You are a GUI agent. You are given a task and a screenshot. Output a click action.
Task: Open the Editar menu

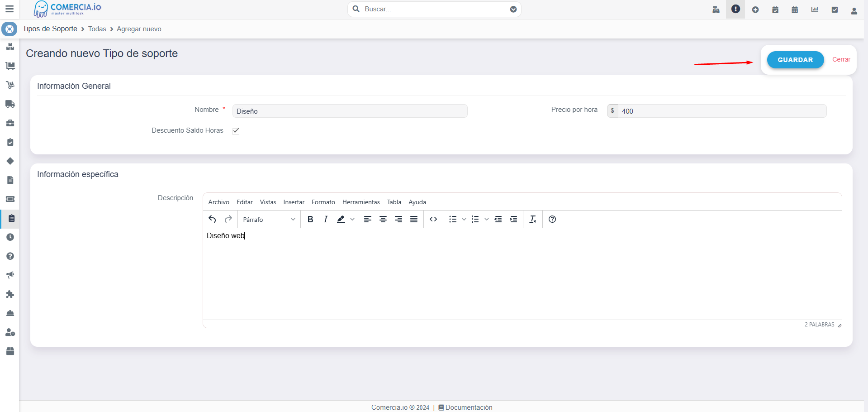click(245, 202)
